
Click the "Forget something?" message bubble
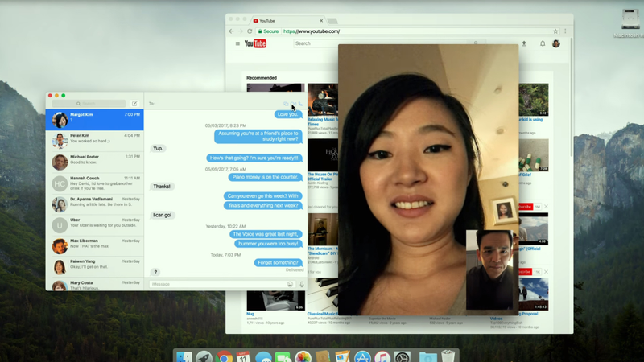click(278, 263)
